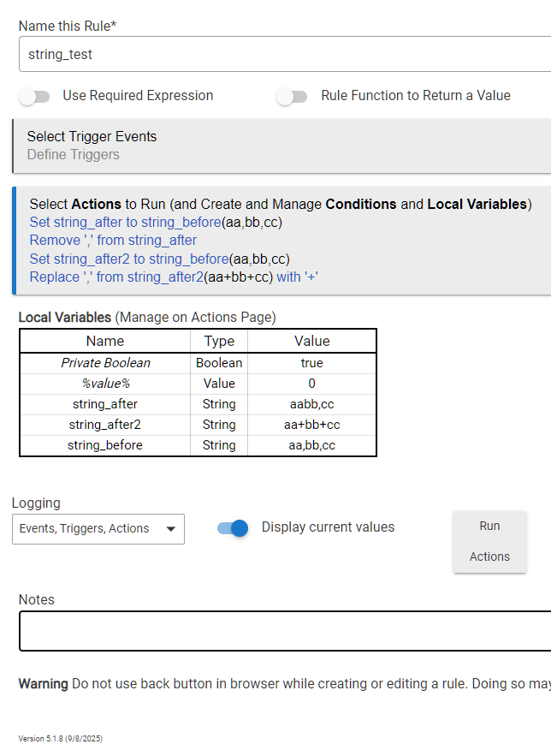Disable Display current values switch

(x=233, y=528)
